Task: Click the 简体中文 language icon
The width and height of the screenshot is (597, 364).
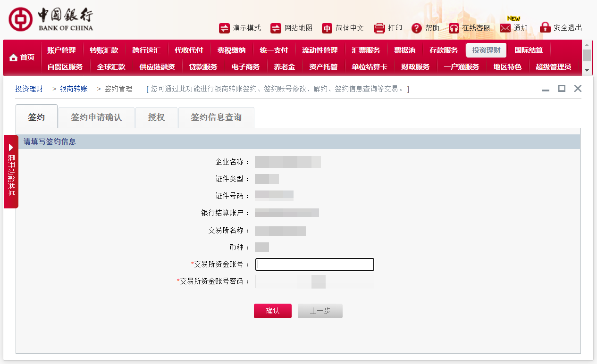Action: 327,28
